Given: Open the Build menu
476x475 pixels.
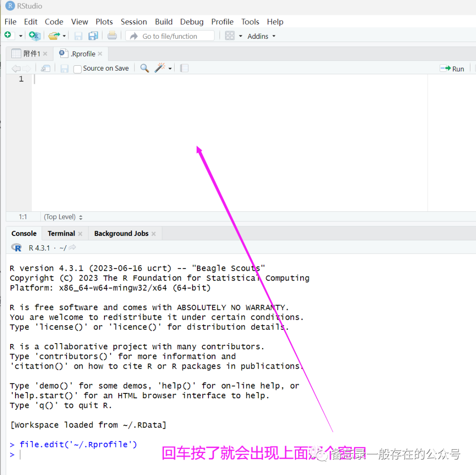Looking at the screenshot, I should click(x=164, y=22).
